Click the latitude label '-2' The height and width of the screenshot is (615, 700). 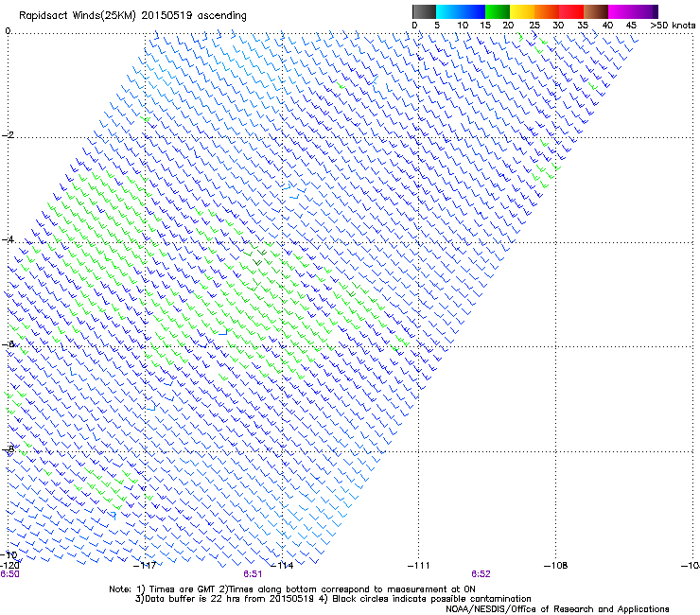(8, 135)
